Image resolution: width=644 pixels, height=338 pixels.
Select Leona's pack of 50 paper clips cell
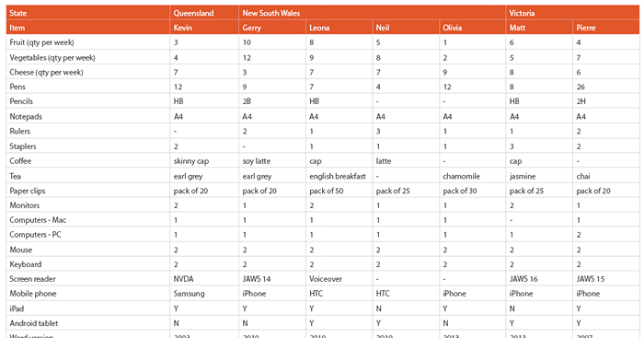click(x=339, y=191)
